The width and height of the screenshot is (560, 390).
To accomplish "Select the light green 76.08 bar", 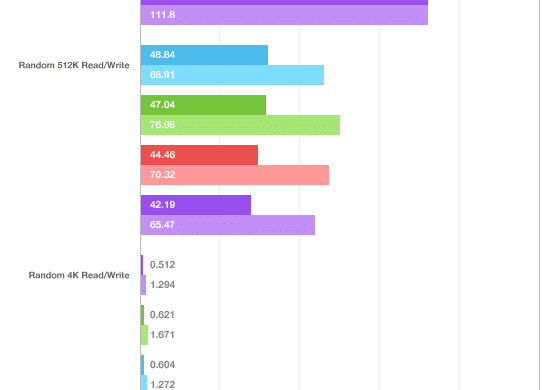I will coord(240,125).
